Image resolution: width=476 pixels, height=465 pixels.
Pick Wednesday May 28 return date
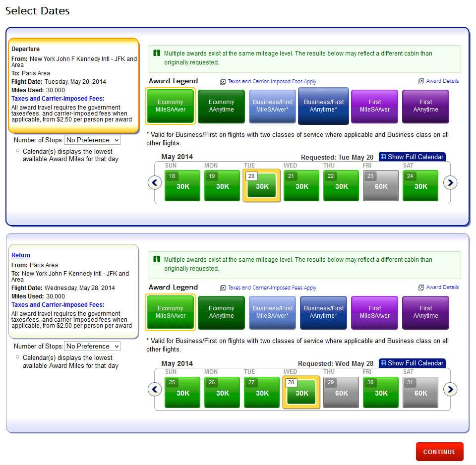click(301, 392)
